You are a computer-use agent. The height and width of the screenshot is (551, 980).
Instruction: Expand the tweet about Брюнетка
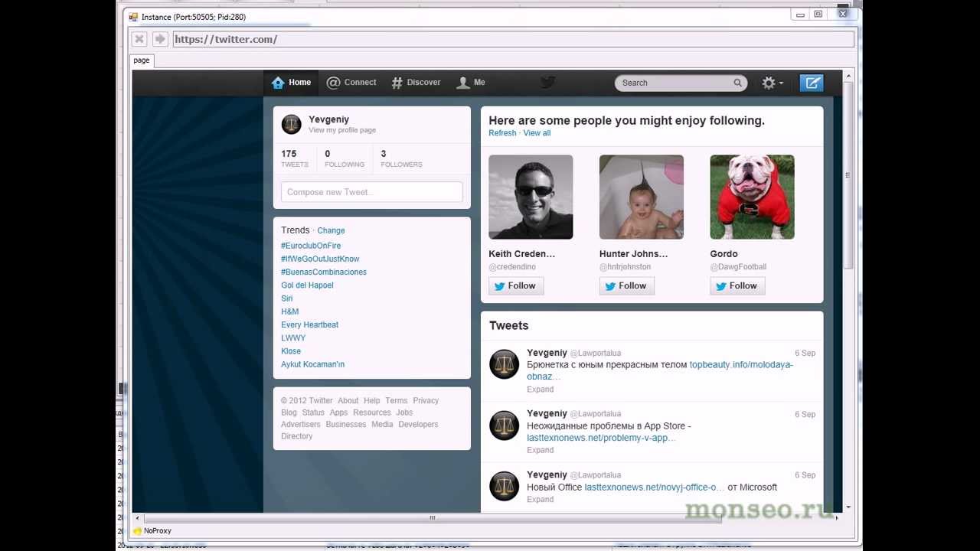pos(540,390)
